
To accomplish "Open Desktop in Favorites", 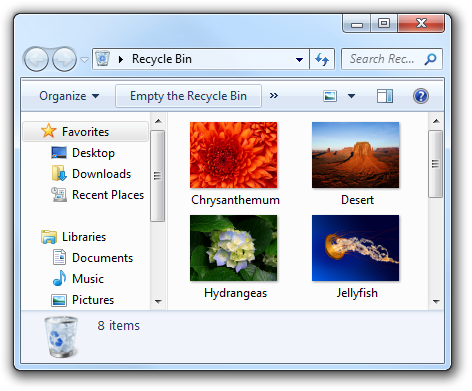I will click(93, 153).
